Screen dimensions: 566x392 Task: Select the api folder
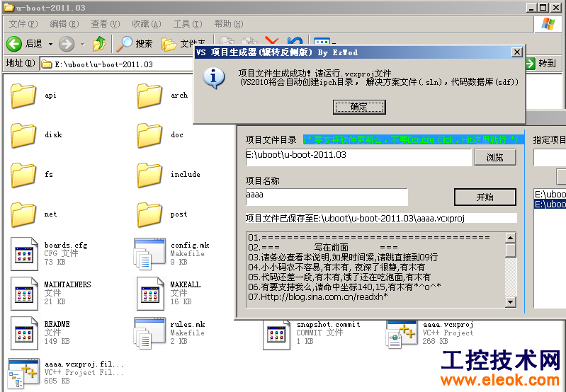(23, 96)
